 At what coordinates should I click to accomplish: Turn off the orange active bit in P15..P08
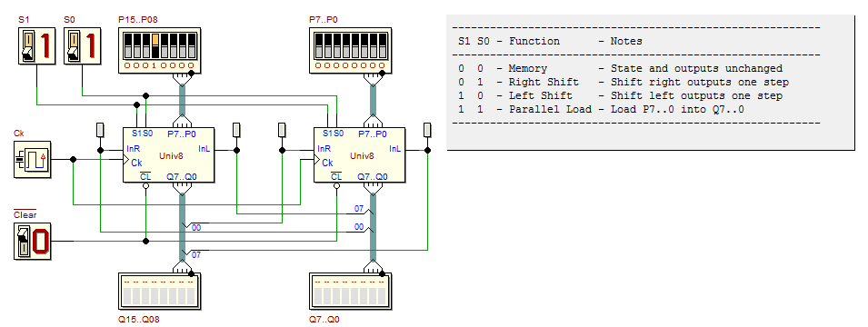click(155, 46)
